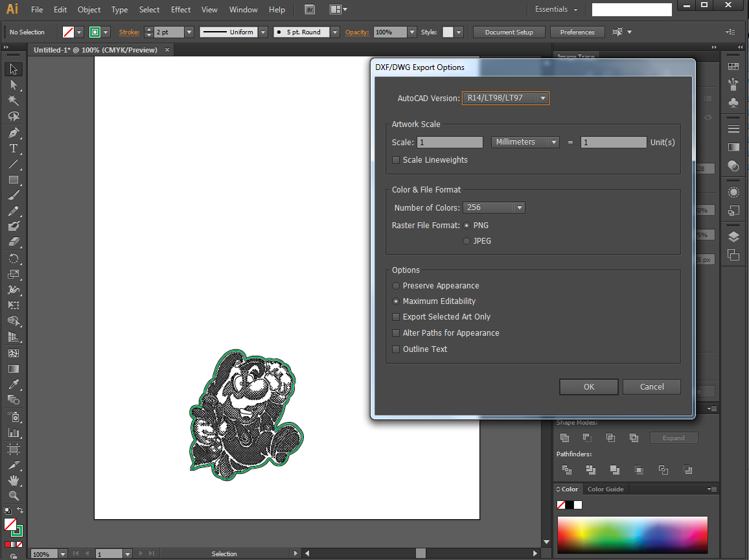Select the Eyedropper tool
Viewport: 749px width, 560px height.
tap(14, 384)
